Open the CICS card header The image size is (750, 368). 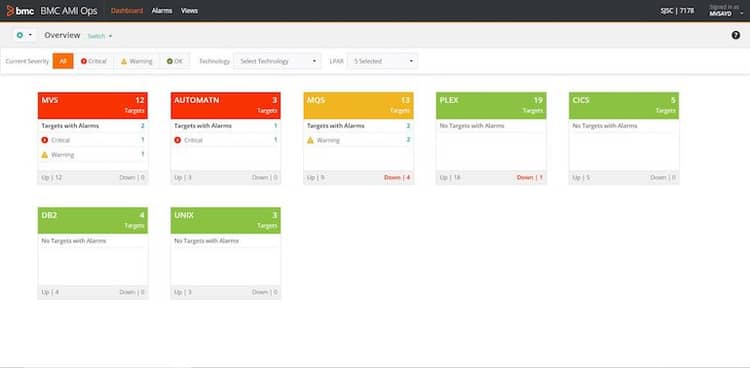[624, 105]
